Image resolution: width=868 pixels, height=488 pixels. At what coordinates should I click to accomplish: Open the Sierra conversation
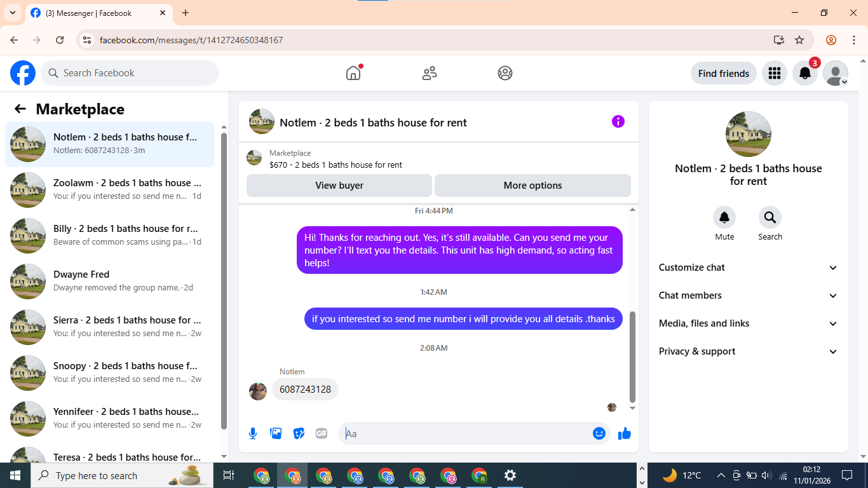[109, 327]
